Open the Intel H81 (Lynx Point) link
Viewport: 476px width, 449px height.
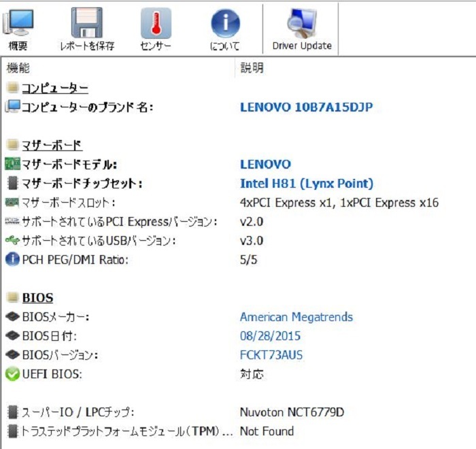tap(307, 184)
